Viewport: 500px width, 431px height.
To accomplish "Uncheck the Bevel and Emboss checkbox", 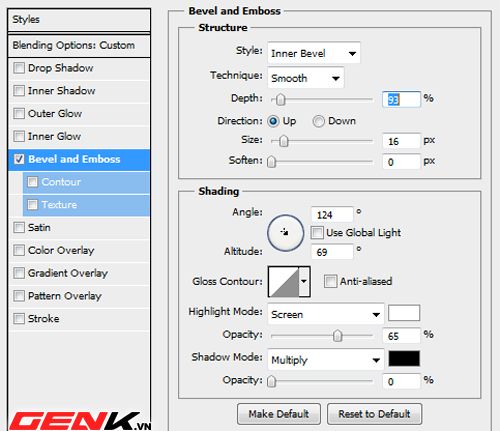I will (x=19, y=159).
